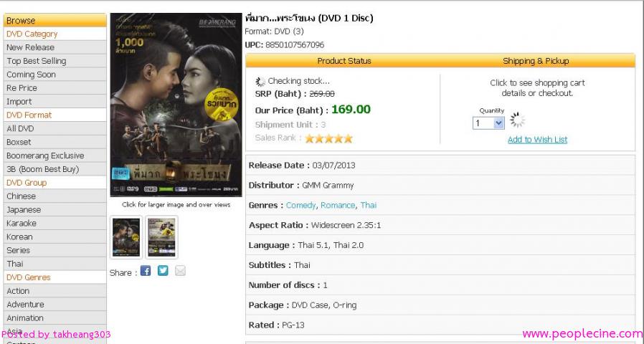
Task: Share product on Twitter icon
Action: click(163, 270)
